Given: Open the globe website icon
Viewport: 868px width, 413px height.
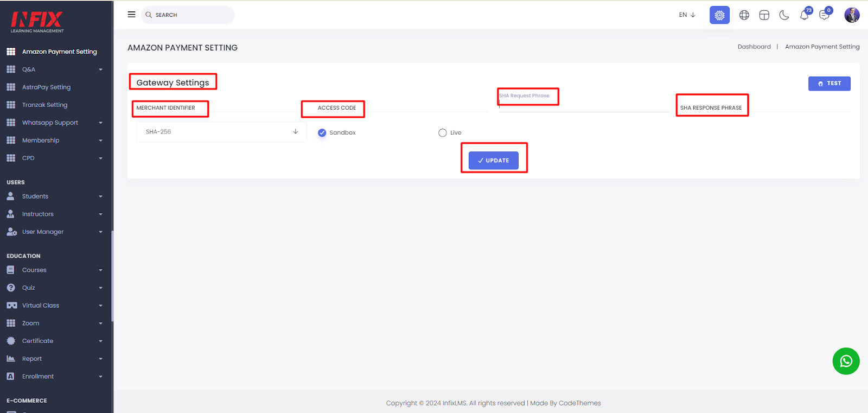Looking at the screenshot, I should click(x=744, y=15).
